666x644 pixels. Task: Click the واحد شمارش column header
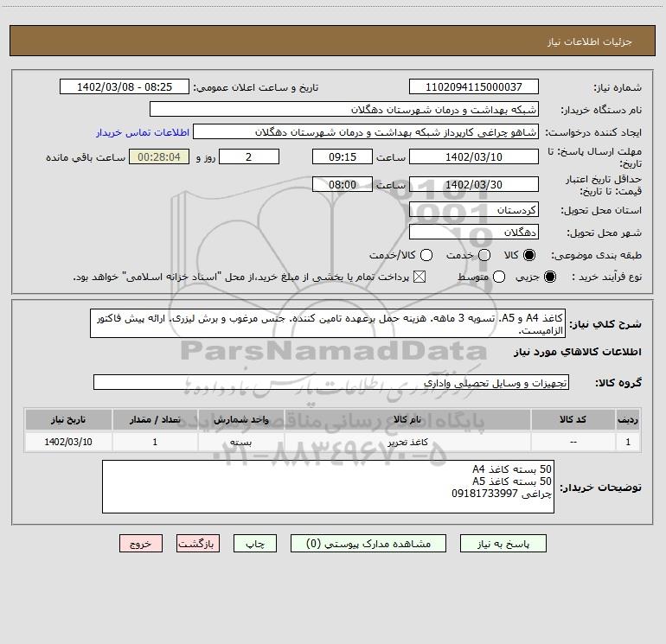(240, 420)
